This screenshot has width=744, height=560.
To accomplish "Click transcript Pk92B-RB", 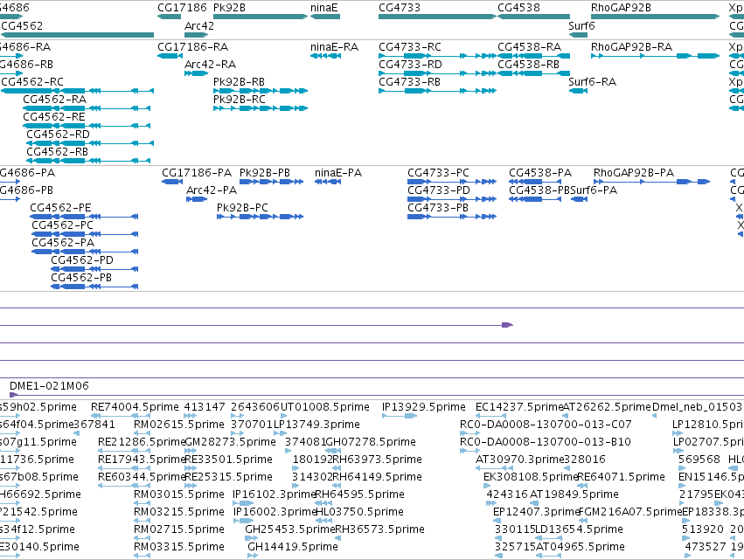I will click(240, 82).
